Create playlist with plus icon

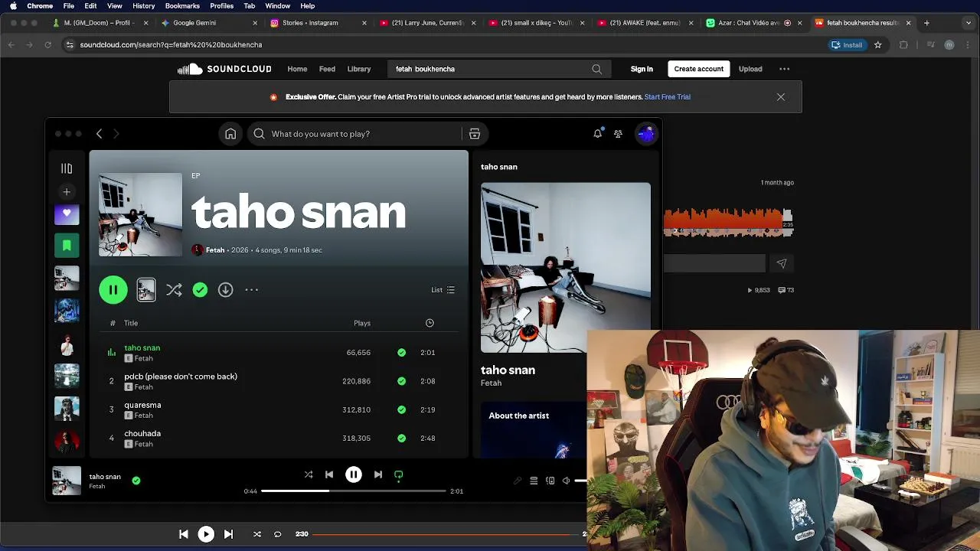pos(67,192)
